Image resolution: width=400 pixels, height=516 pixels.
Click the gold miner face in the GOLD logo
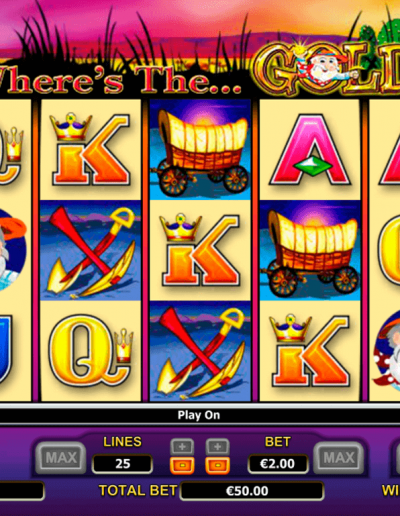pos(323,68)
